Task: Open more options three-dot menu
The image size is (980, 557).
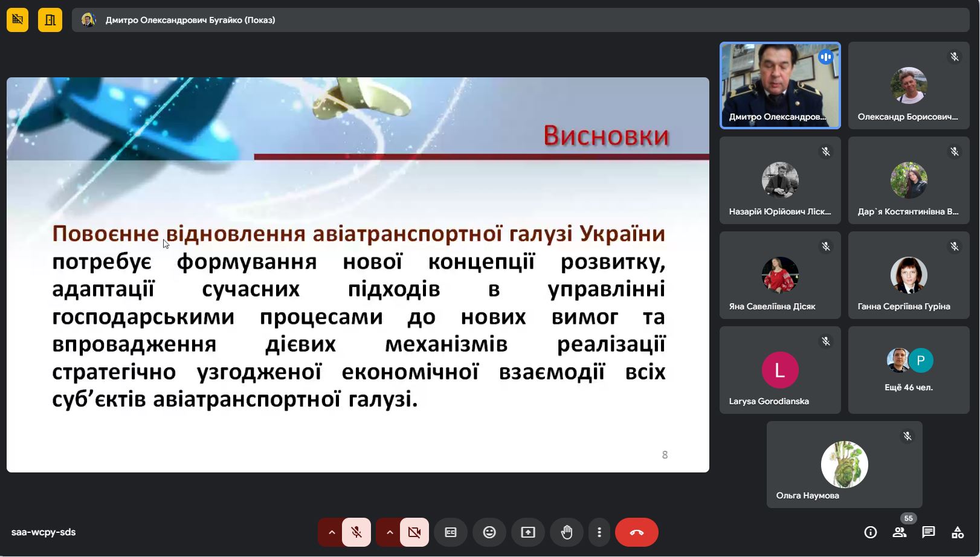Action: pos(599,532)
